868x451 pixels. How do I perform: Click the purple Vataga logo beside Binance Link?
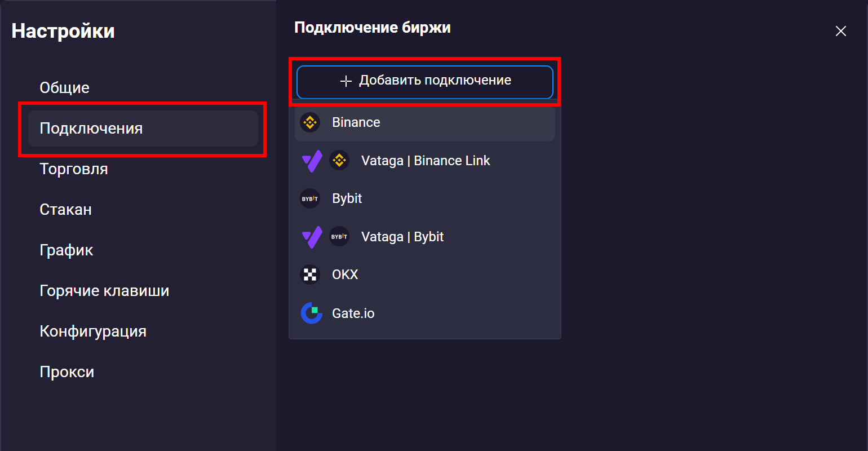(x=312, y=161)
